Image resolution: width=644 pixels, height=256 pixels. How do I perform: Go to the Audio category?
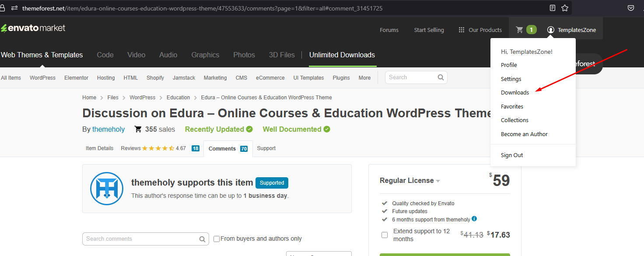[x=168, y=55]
